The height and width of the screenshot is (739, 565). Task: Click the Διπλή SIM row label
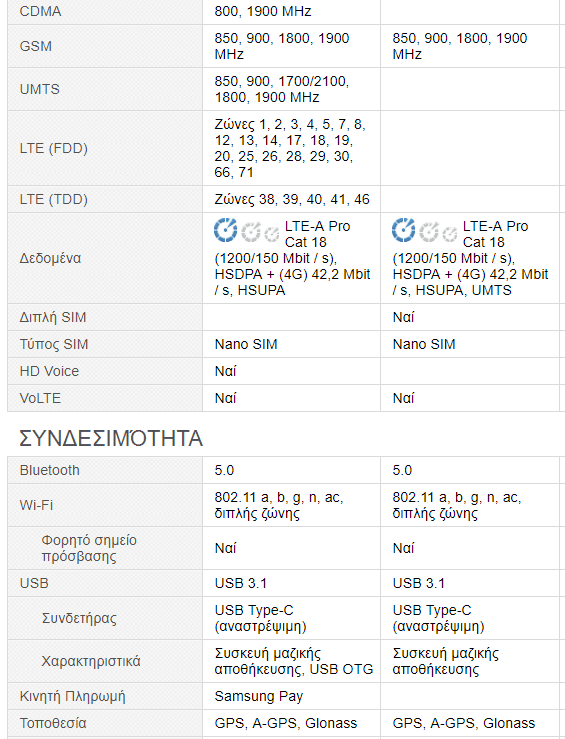[x=53, y=317]
